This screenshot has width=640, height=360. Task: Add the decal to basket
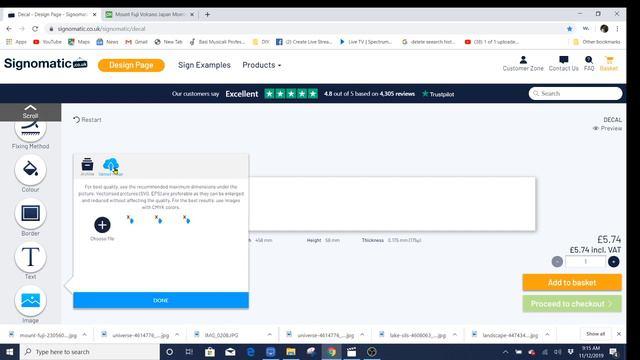pyautogui.click(x=572, y=282)
